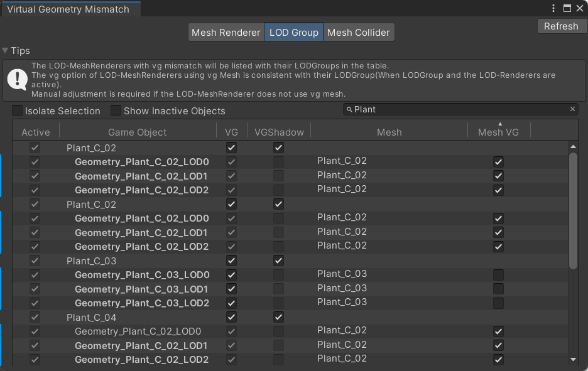Click the magnifier icon in the search box
588x371 pixels.
pos(349,110)
